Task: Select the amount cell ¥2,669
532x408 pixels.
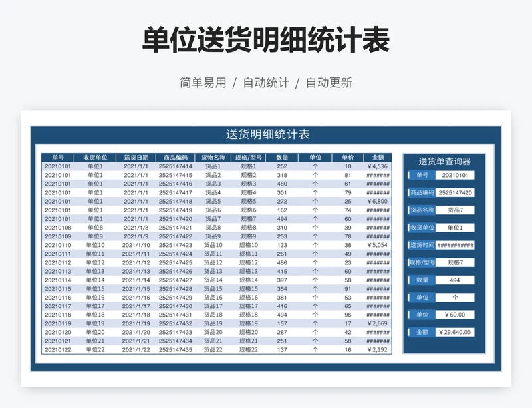Action: [378, 323]
